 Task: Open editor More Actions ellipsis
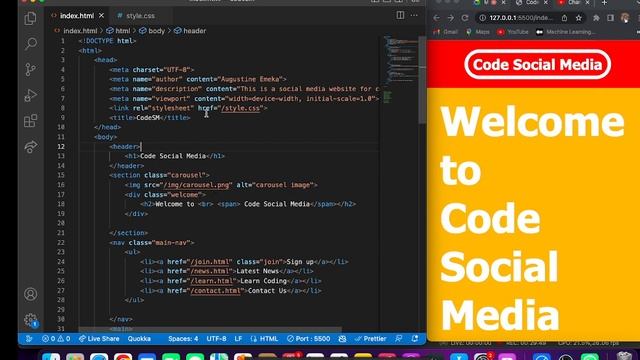point(414,16)
